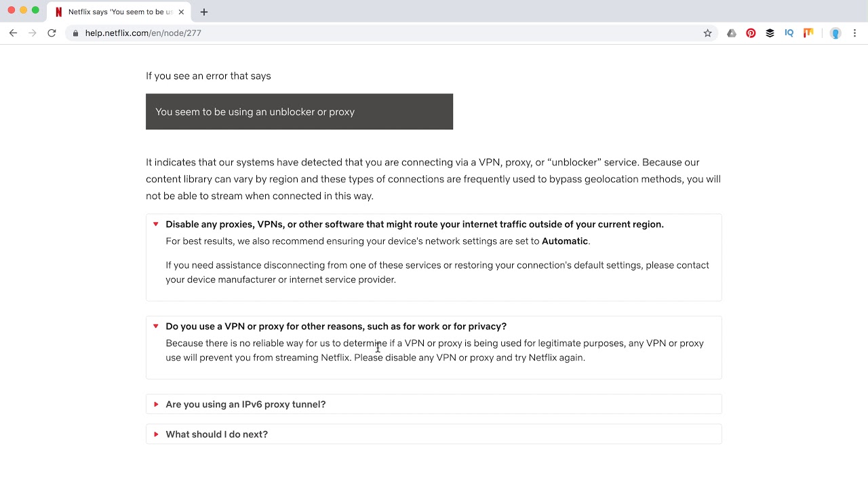Open a new browser tab
Screen dimensions: 868x488
point(204,12)
